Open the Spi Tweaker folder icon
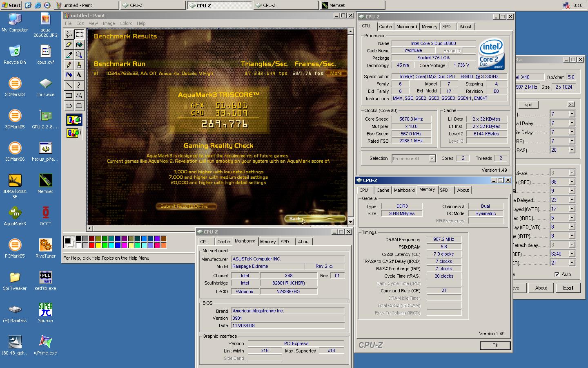This screenshot has height=368, width=588. pos(15,280)
